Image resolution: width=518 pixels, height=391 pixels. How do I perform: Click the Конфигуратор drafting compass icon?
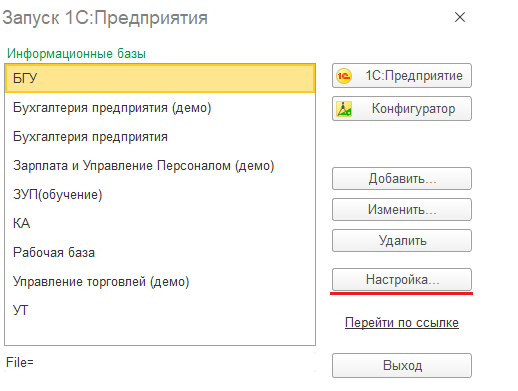(x=344, y=109)
